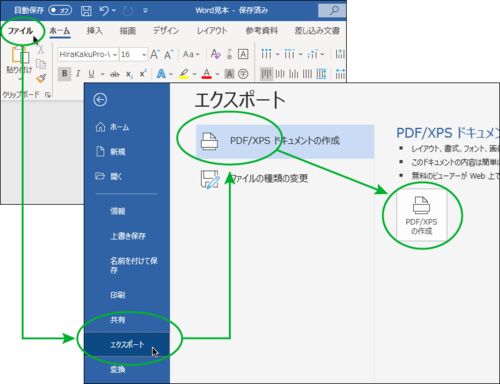The width and height of the screenshot is (500, 384).
Task: Click the Cut scissors icon
Action: click(x=40, y=49)
